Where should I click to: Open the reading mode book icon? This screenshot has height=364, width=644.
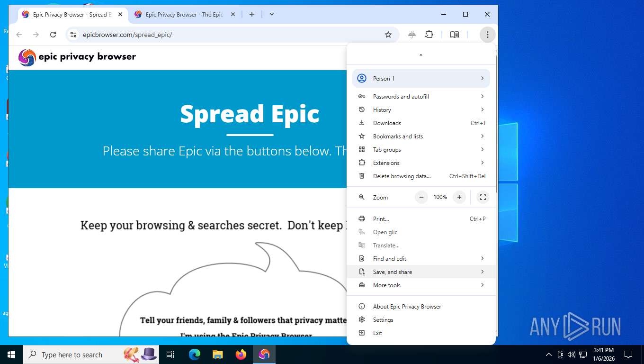(x=455, y=35)
